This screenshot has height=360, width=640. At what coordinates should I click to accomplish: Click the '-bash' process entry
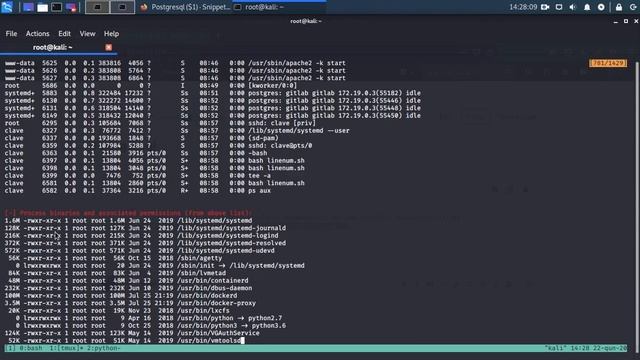point(258,153)
